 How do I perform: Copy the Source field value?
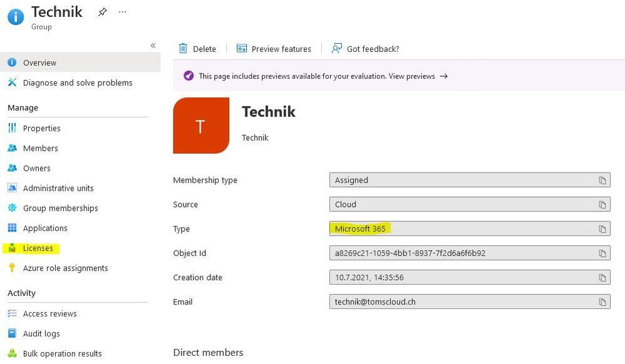602,205
